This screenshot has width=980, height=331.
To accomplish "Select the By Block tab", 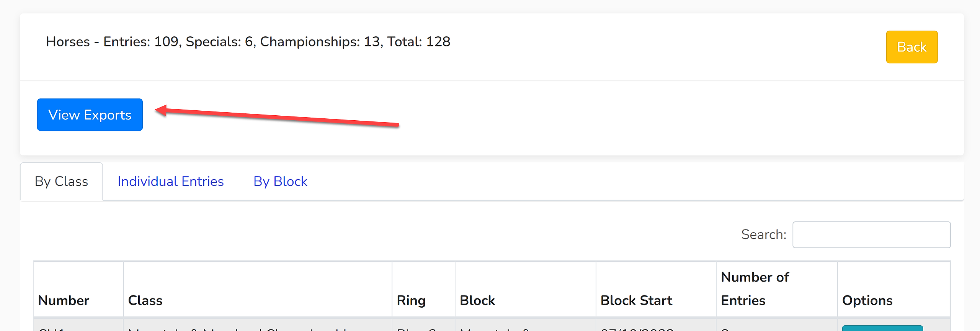I will [280, 182].
